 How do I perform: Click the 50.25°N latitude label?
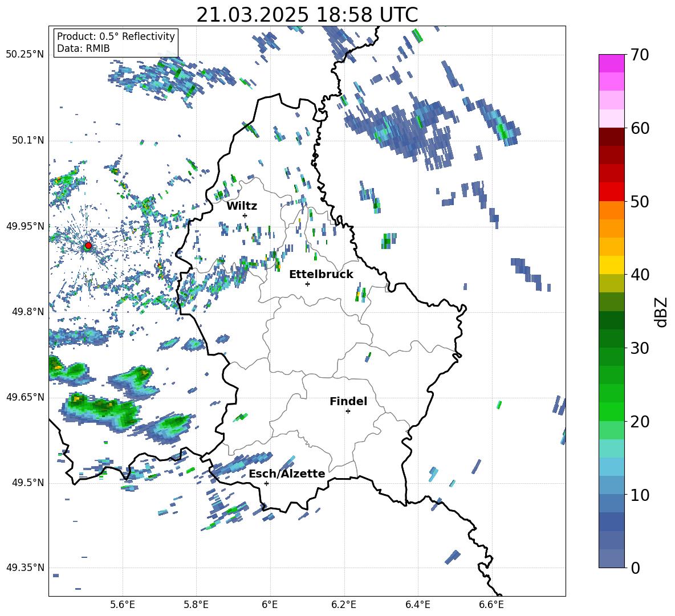point(25,55)
